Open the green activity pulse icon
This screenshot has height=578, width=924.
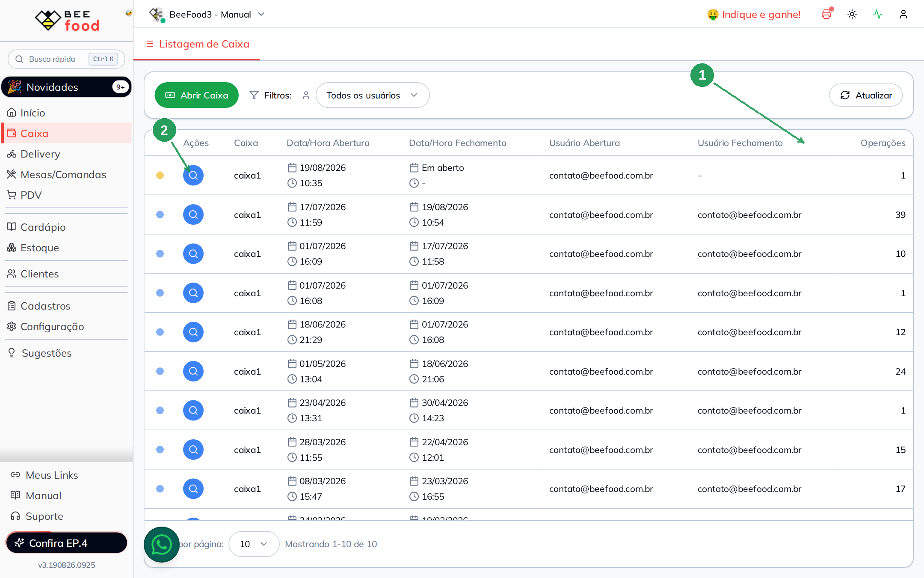(x=878, y=14)
